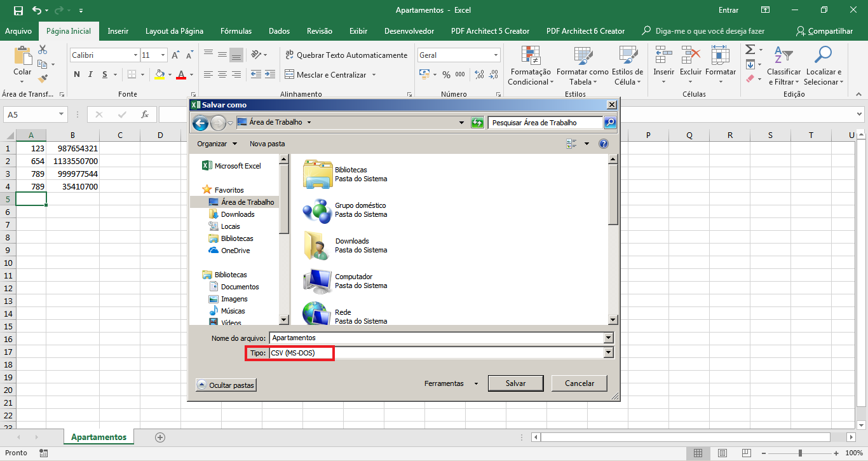
Task: Click the Salvar button
Action: point(515,383)
